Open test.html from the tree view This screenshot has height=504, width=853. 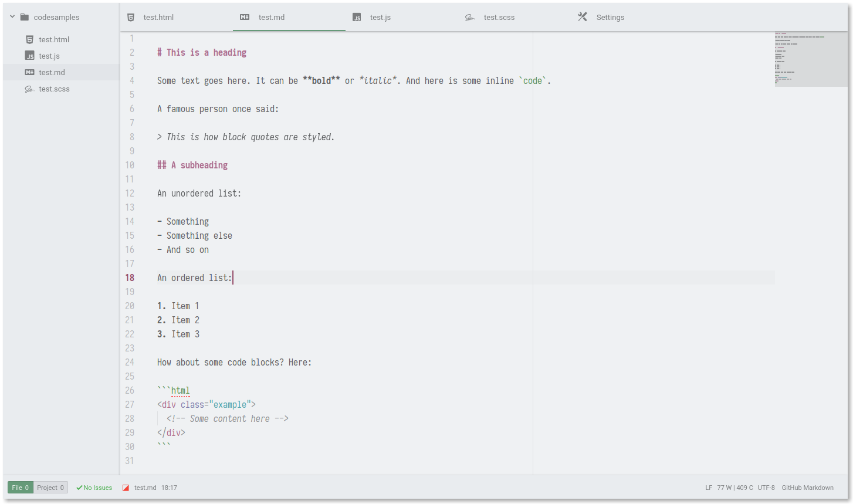coord(54,40)
